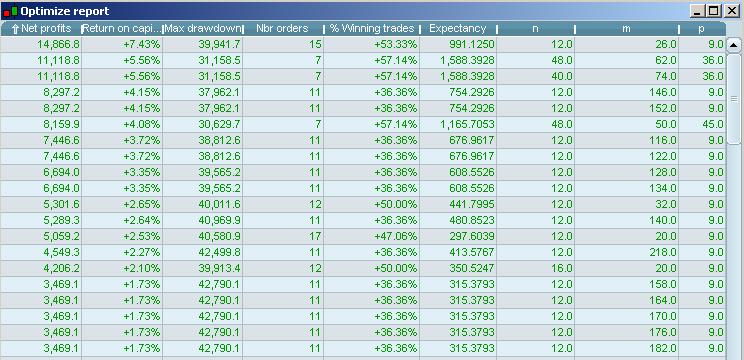This screenshot has height=360, width=744.
Task: Click the Optimize report window icon
Action: point(10,11)
